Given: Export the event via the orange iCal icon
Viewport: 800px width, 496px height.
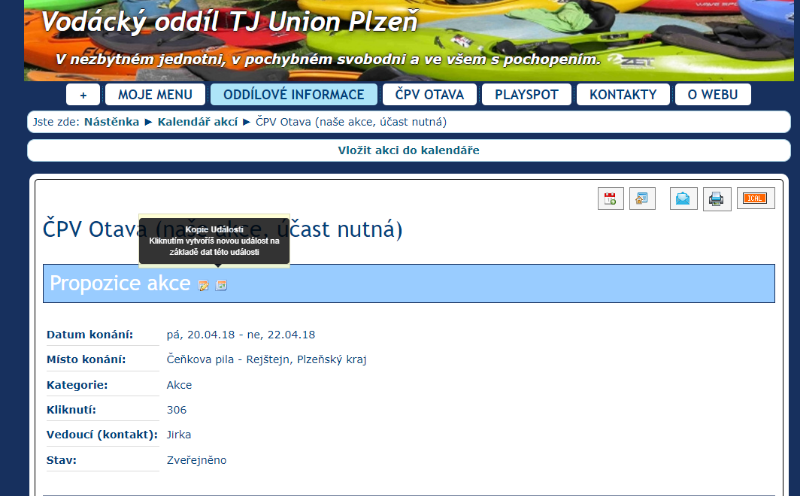Looking at the screenshot, I should pos(755,199).
